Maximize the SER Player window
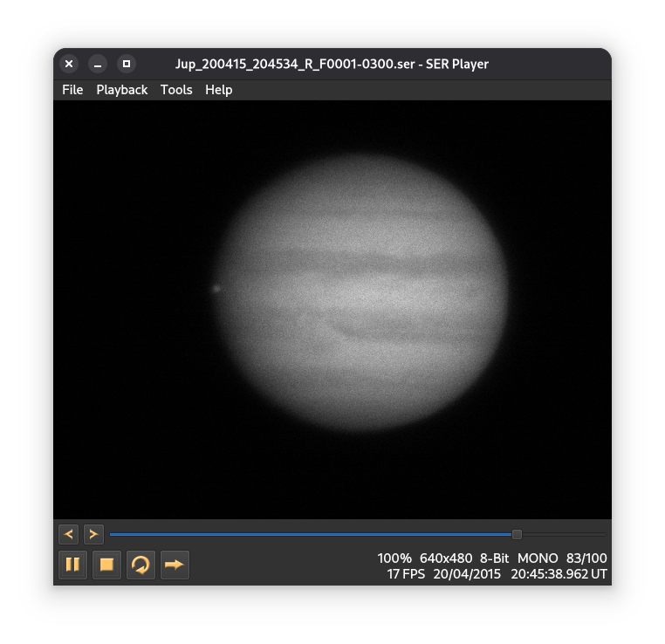665x644 pixels. click(127, 64)
